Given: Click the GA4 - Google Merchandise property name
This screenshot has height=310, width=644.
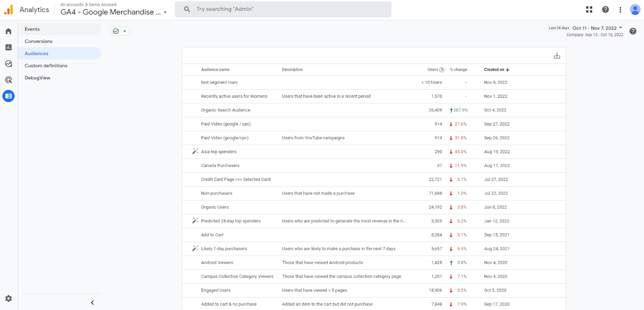Looking at the screenshot, I should 111,12.
